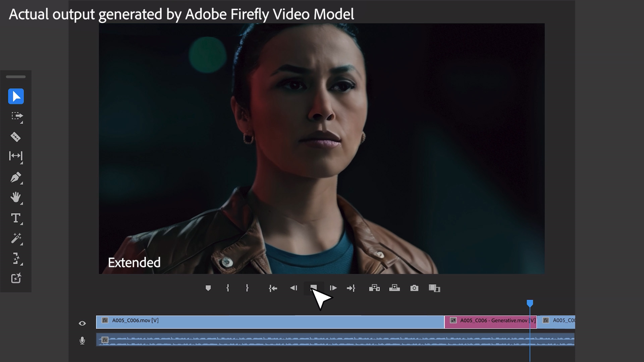Viewport: 644px width, 362px height.
Task: Click the Export Frame camera icon
Action: coord(414,288)
